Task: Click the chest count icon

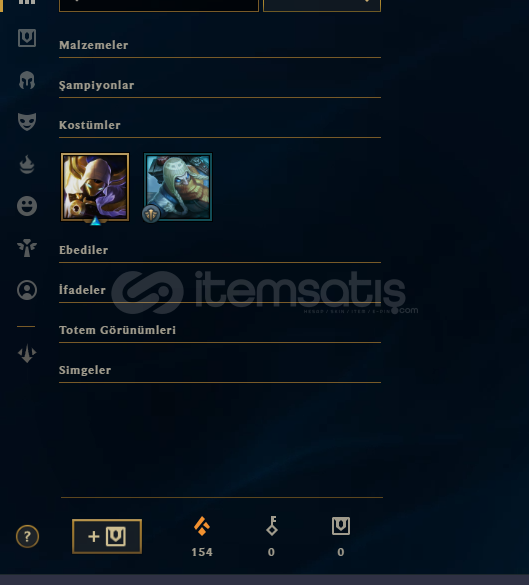Action: [341, 526]
